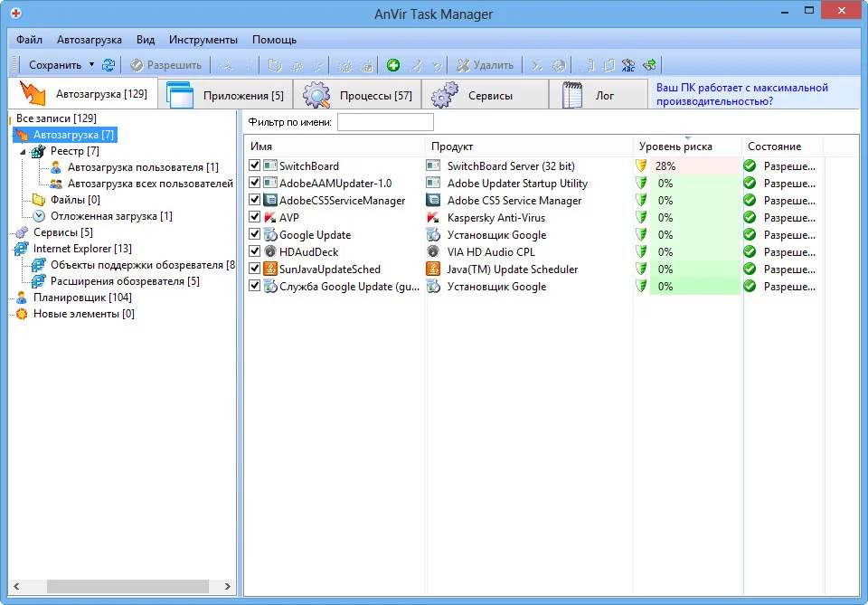Click the clock icon beside Отложенная загрузка
Image resolution: width=868 pixels, height=605 pixels.
pos(39,216)
